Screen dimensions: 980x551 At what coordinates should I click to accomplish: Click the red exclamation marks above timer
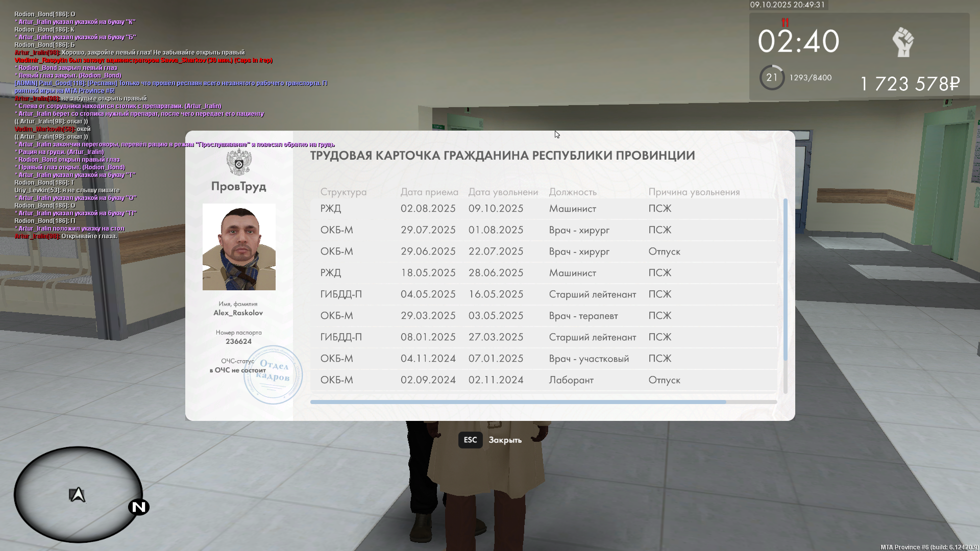click(785, 22)
